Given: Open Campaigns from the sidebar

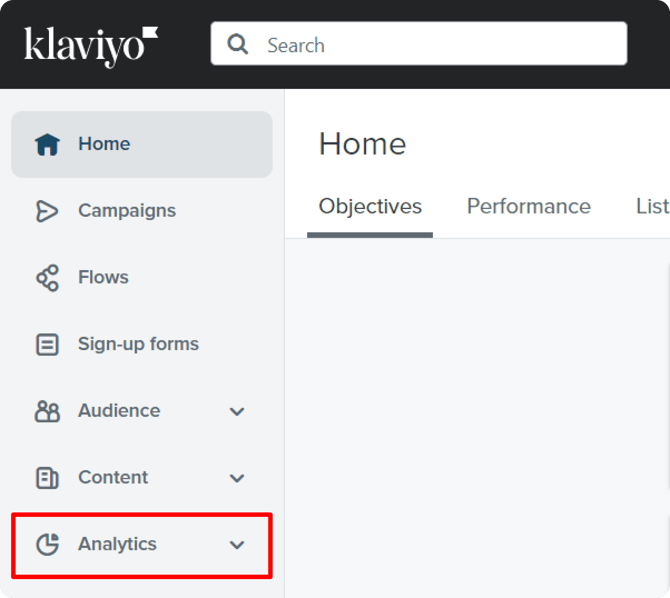Looking at the screenshot, I should [x=127, y=211].
